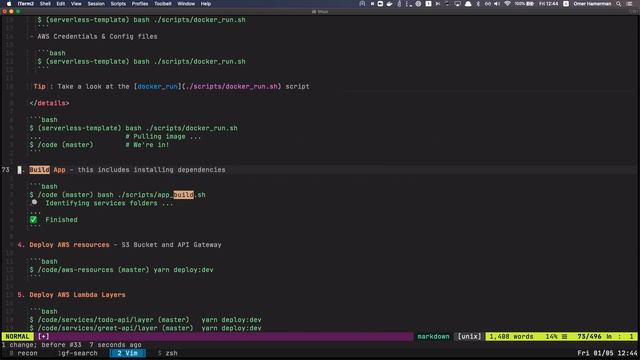
Task: Click the highlighted Build word on line 73
Action: pyautogui.click(x=39, y=170)
